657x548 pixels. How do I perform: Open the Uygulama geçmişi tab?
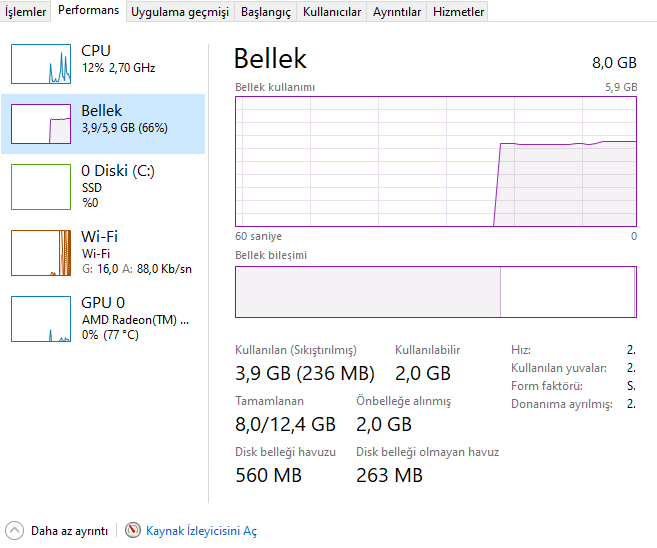click(180, 12)
